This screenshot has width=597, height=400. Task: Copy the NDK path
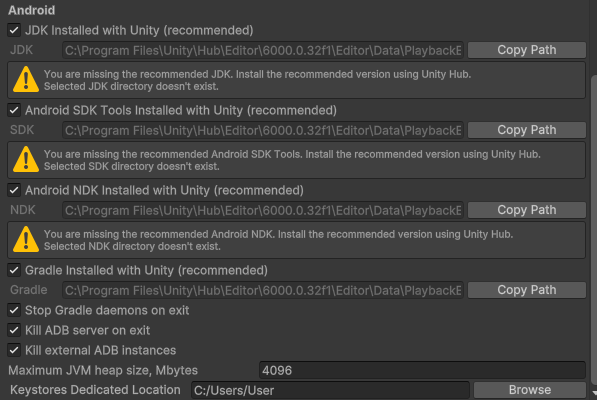pos(527,210)
